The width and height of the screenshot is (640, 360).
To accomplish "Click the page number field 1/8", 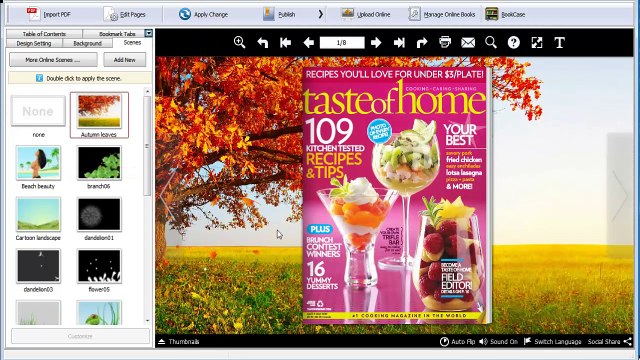I will point(342,42).
